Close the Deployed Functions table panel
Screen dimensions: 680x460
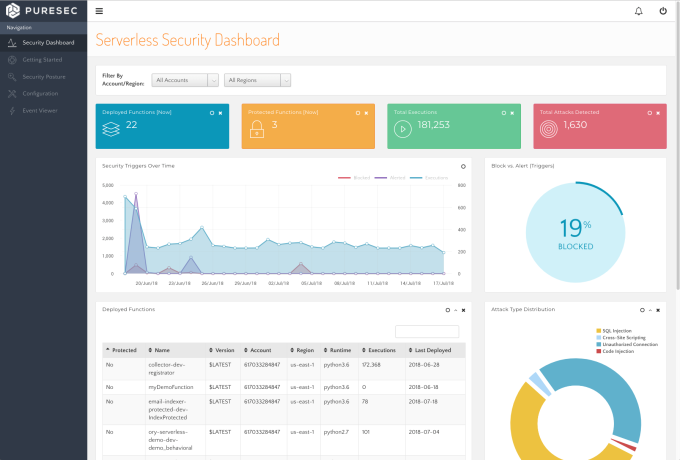[464, 310]
